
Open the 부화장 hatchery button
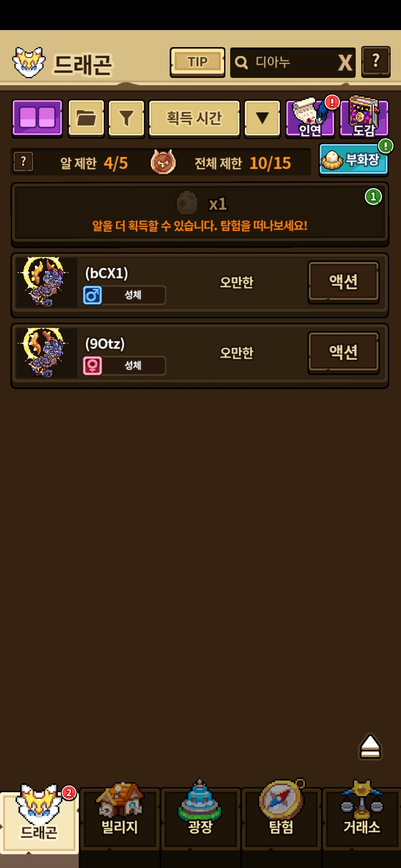[x=353, y=160]
